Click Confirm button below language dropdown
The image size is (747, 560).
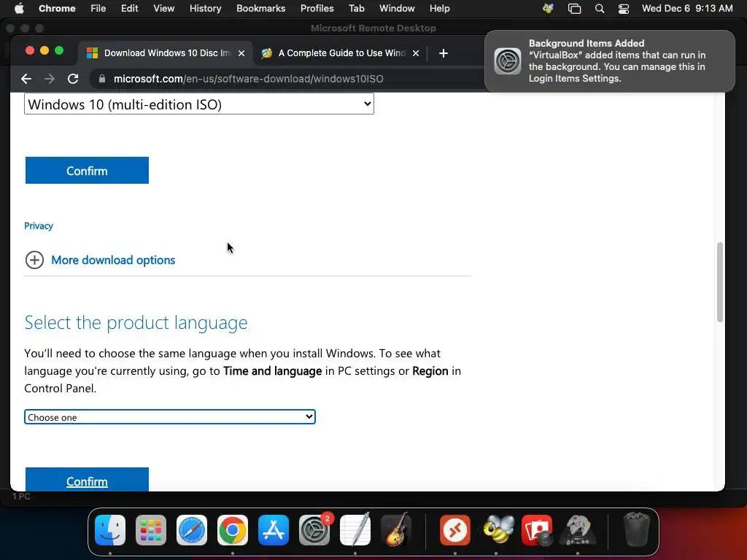[88, 480]
